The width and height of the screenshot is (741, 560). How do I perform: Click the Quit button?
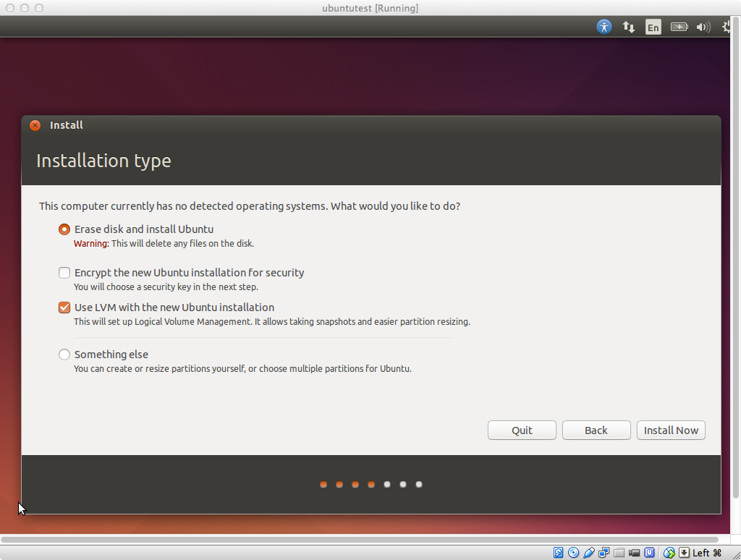click(522, 430)
